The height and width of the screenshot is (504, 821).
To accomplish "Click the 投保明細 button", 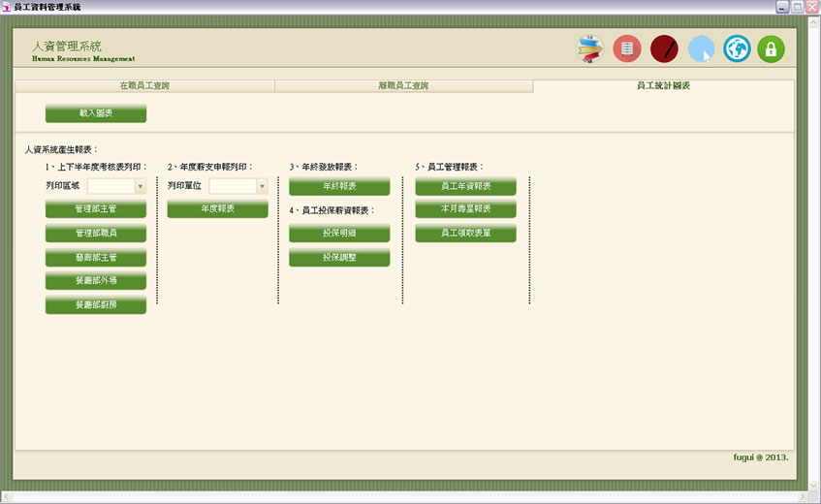I will [339, 234].
